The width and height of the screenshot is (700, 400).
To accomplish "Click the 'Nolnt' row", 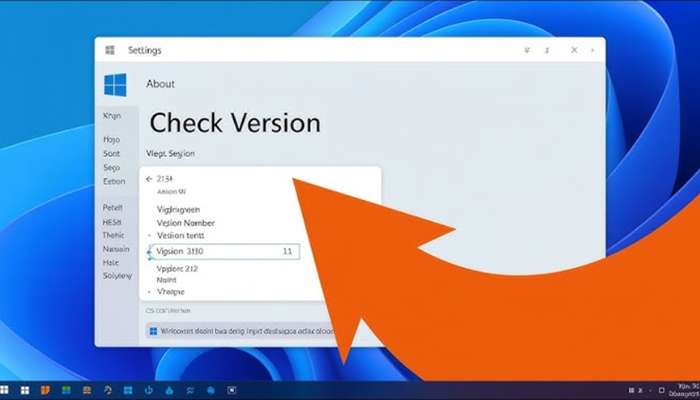I will (167, 280).
